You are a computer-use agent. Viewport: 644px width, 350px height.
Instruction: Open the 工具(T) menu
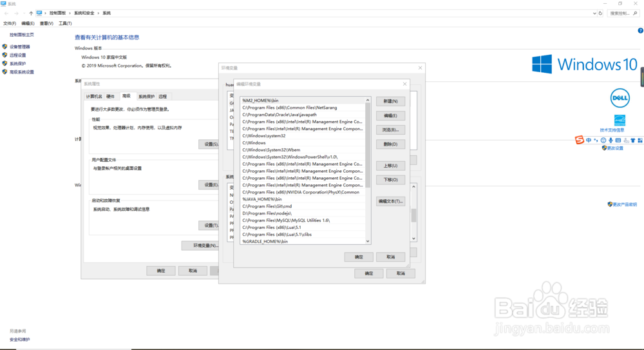coord(65,23)
